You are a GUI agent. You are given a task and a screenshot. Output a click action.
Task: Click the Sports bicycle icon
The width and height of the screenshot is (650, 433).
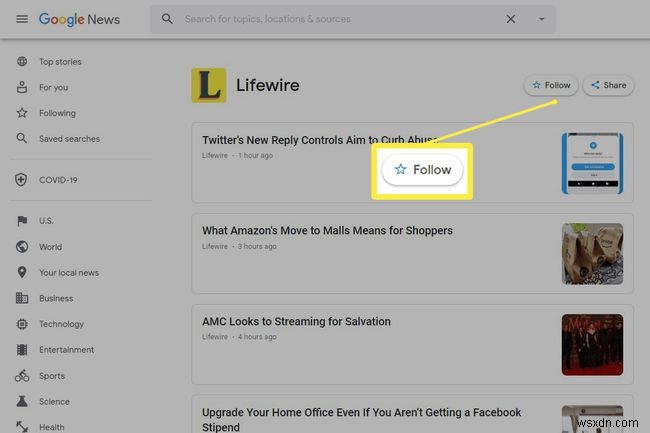(x=22, y=375)
